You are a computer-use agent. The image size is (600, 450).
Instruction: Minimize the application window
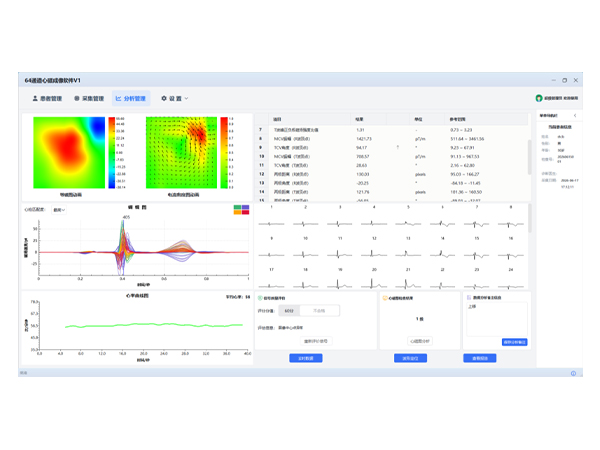tap(553, 80)
